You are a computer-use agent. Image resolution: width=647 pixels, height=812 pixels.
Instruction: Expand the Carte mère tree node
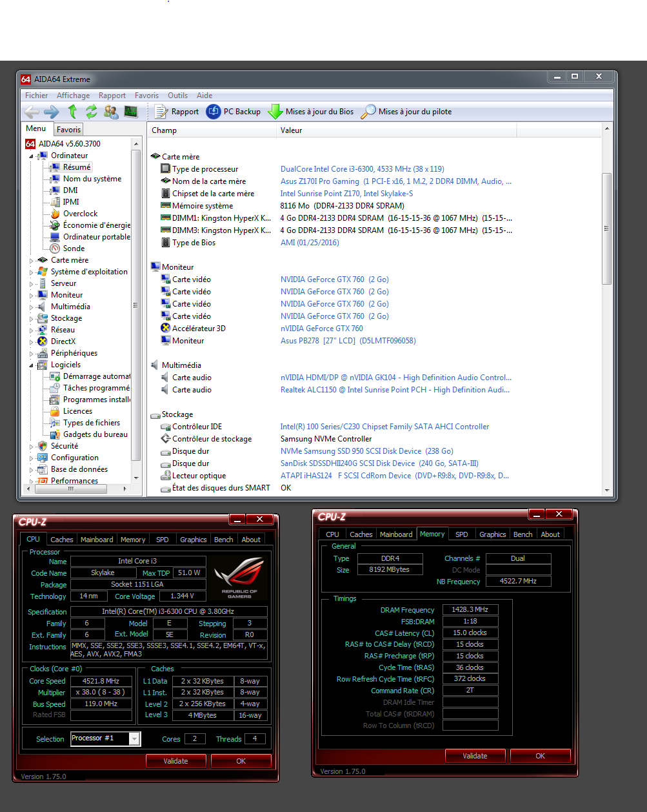pyautogui.click(x=31, y=261)
